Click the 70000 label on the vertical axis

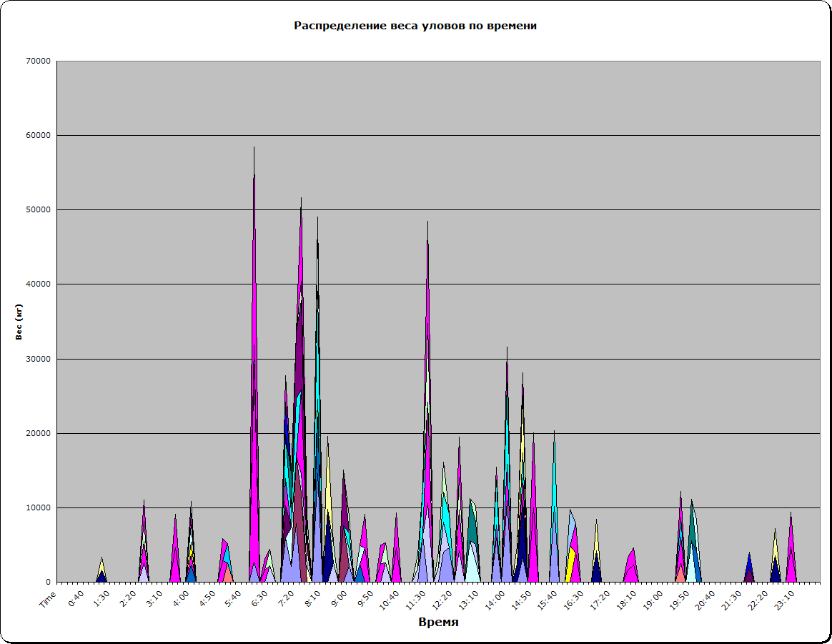click(x=37, y=61)
